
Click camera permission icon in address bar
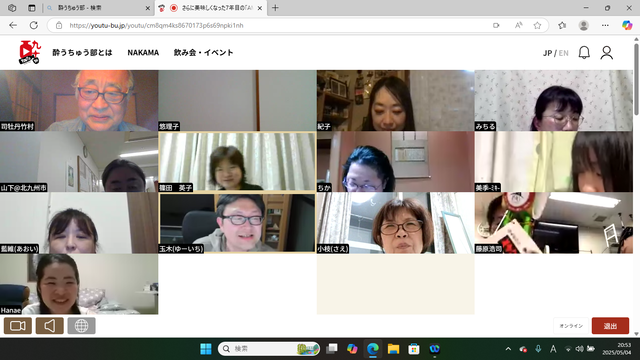coord(496,25)
